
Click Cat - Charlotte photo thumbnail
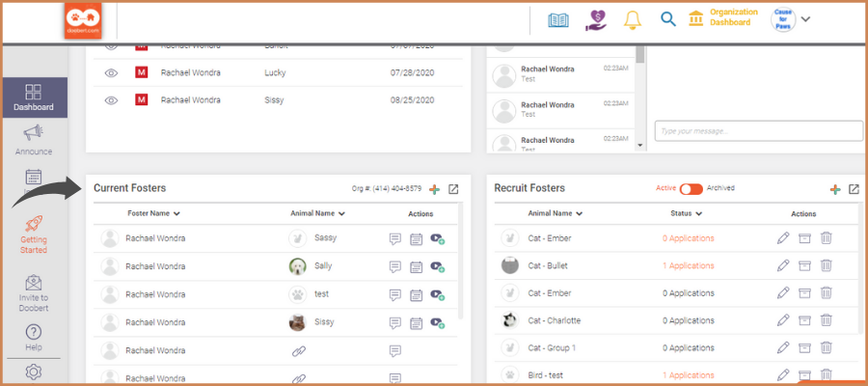pos(510,320)
